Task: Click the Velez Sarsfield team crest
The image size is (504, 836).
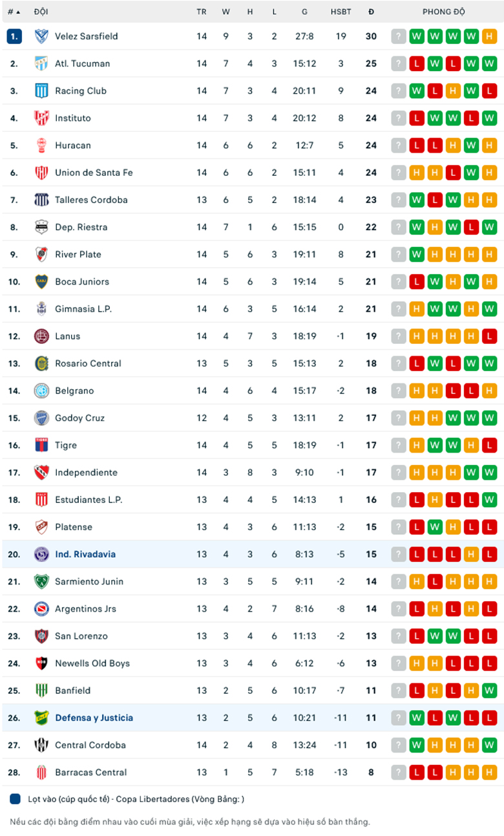Action: 41,36
